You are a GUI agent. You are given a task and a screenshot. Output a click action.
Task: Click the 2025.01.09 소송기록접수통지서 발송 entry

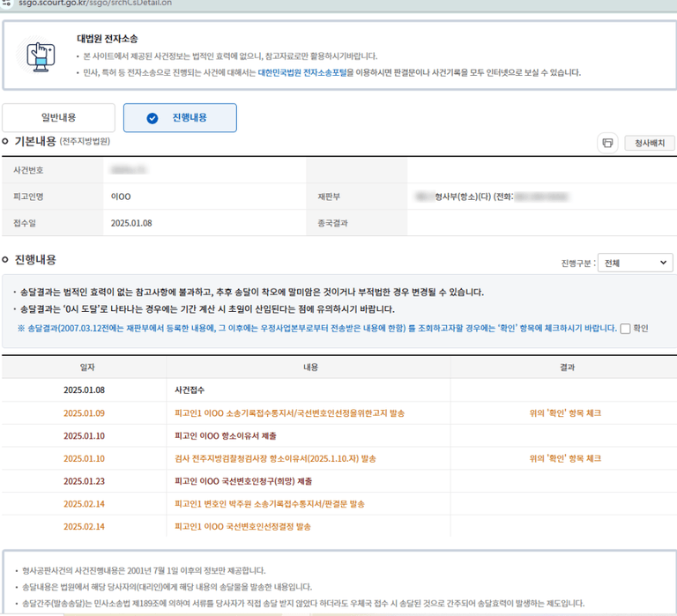pyautogui.click(x=290, y=412)
